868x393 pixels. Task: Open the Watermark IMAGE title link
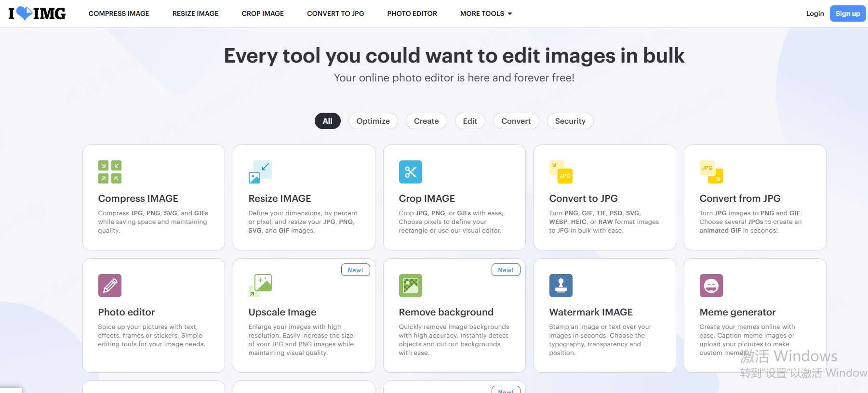(591, 312)
